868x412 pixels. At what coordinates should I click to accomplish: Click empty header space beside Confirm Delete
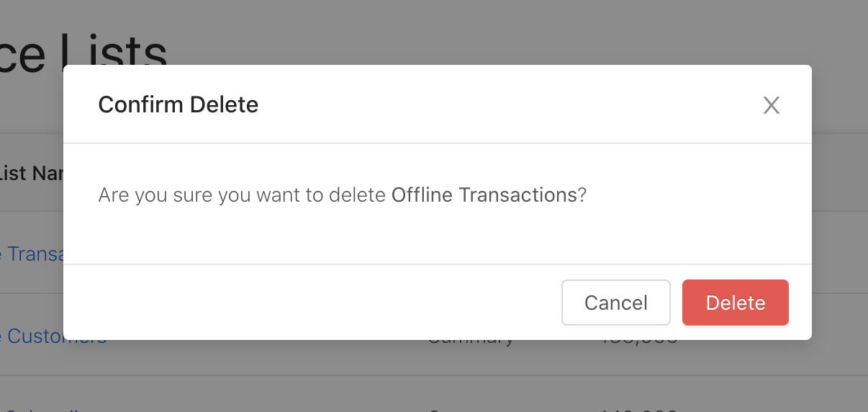504,105
